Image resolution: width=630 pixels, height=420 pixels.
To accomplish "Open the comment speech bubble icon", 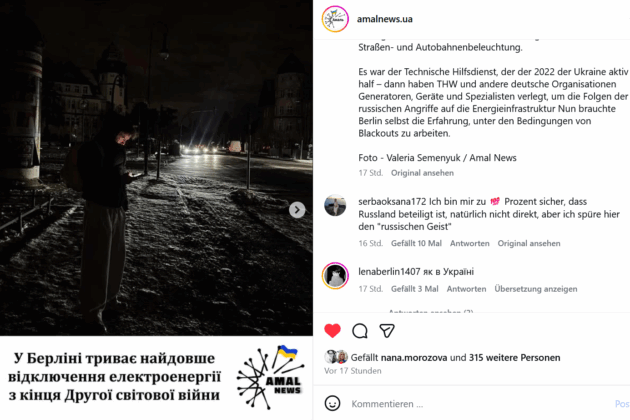I will (360, 331).
